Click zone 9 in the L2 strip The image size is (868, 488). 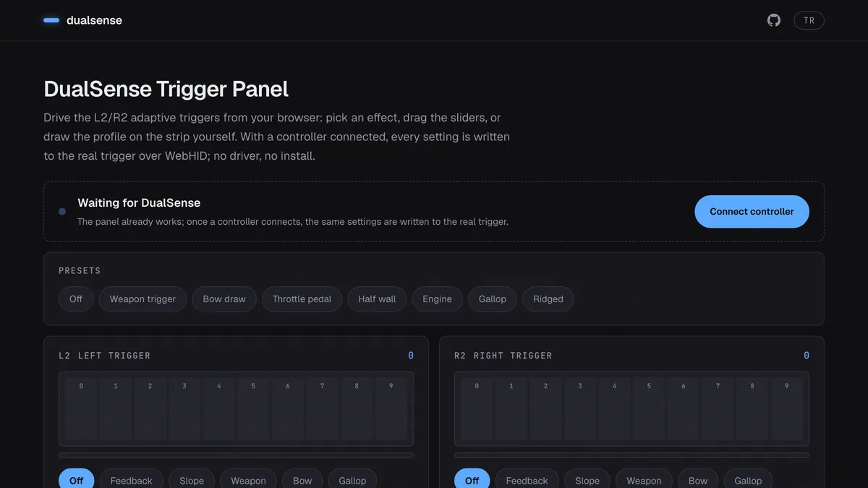coord(391,408)
